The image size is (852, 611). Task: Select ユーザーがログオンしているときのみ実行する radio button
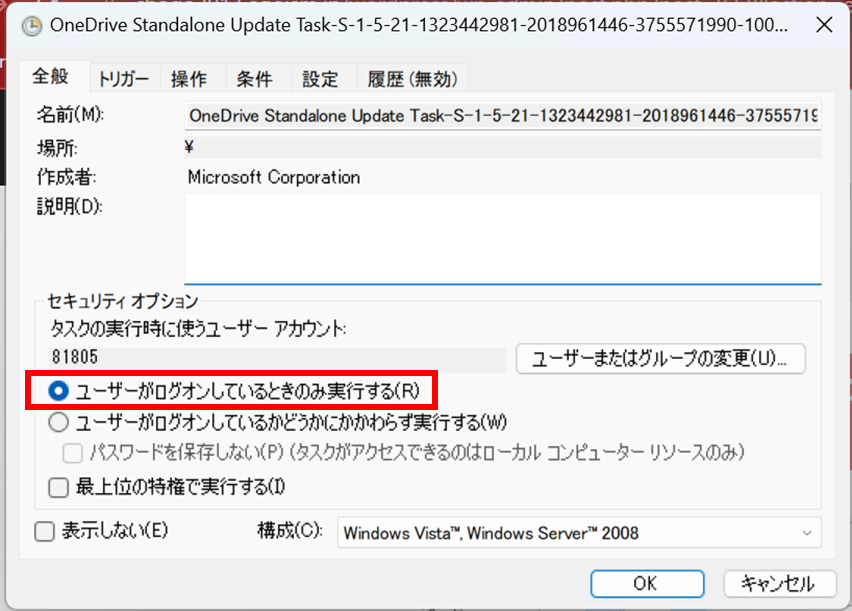tap(59, 389)
